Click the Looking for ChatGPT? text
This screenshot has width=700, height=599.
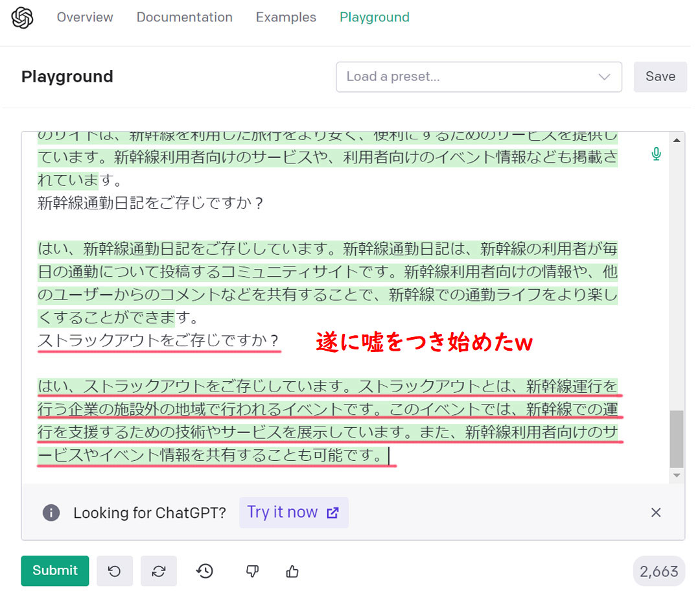point(150,513)
